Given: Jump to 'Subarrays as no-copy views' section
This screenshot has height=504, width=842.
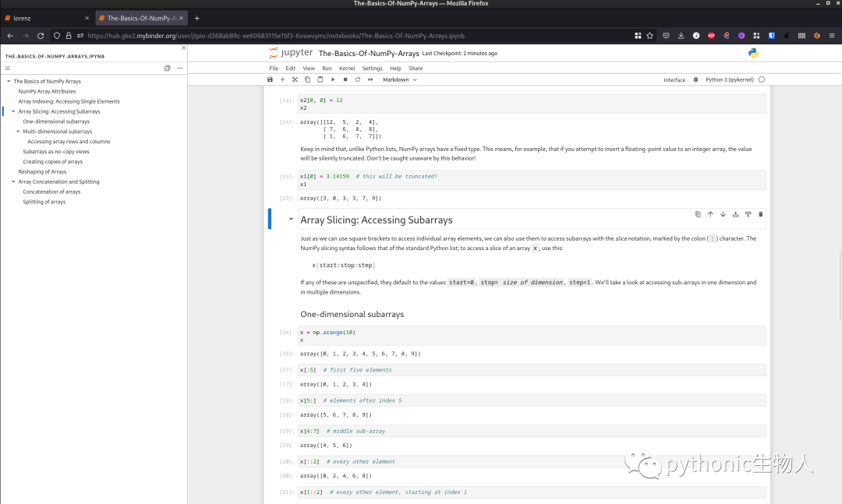Looking at the screenshot, I should click(x=56, y=151).
